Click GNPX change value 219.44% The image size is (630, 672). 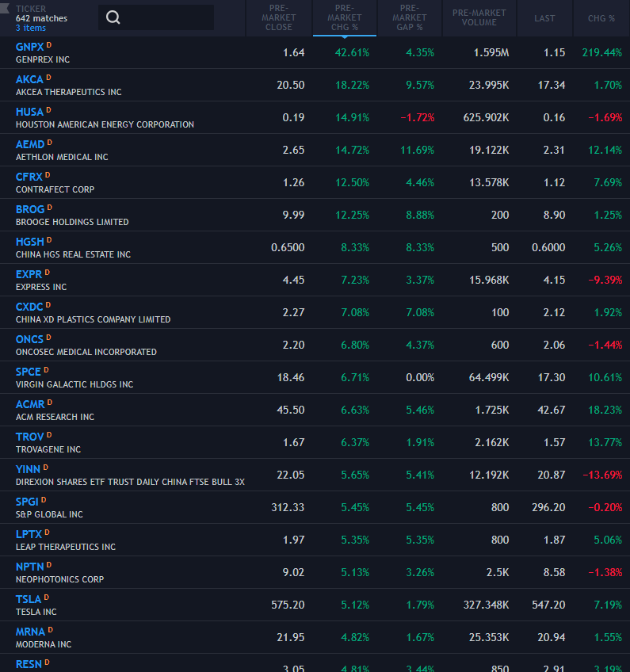(601, 53)
